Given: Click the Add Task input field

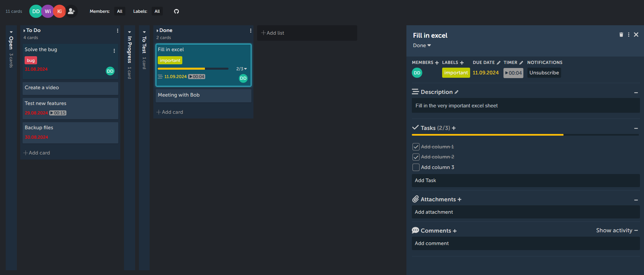Looking at the screenshot, I should point(526,180).
